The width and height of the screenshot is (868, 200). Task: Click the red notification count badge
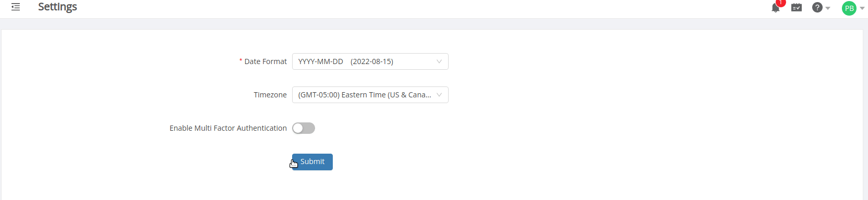(781, 3)
